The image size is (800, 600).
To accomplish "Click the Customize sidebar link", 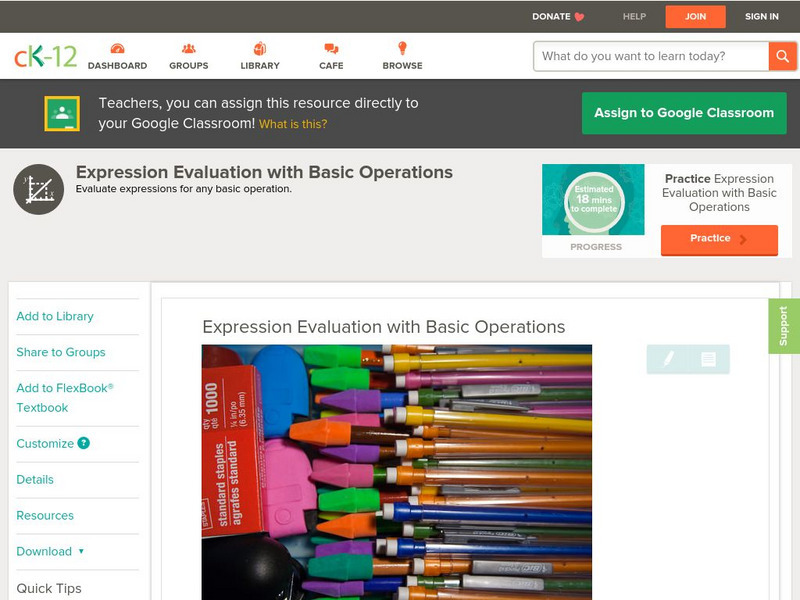I will tap(45, 443).
